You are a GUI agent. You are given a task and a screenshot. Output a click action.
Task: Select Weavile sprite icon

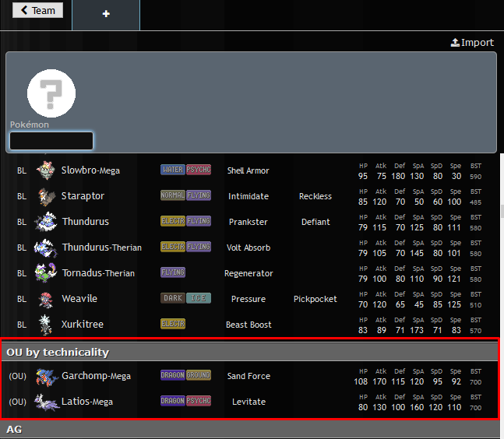click(46, 299)
